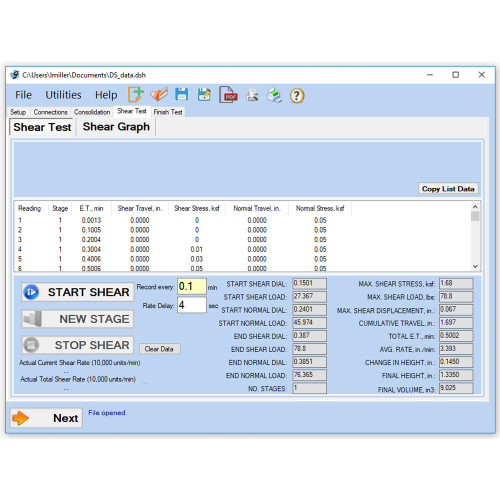This screenshot has height=500, width=500.
Task: Print using the green printer icon
Action: 275,95
